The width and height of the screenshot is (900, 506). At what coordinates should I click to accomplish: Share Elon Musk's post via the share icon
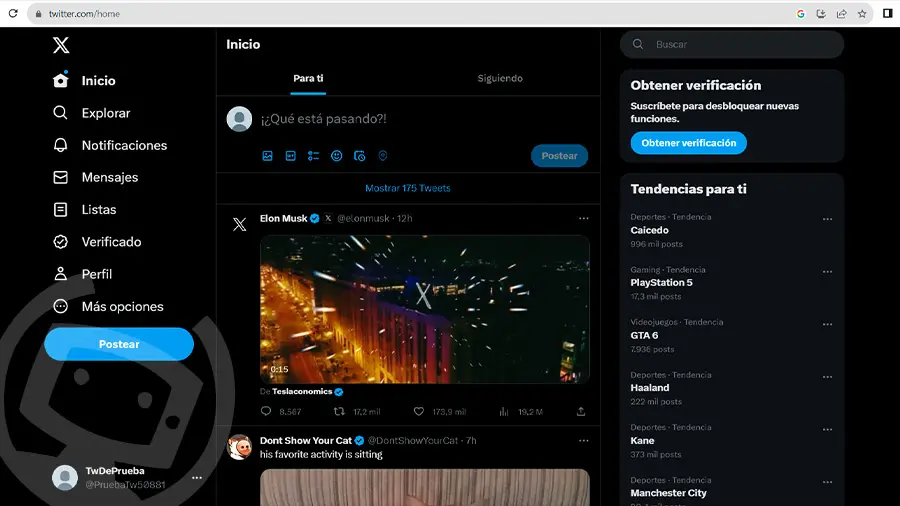(581, 411)
